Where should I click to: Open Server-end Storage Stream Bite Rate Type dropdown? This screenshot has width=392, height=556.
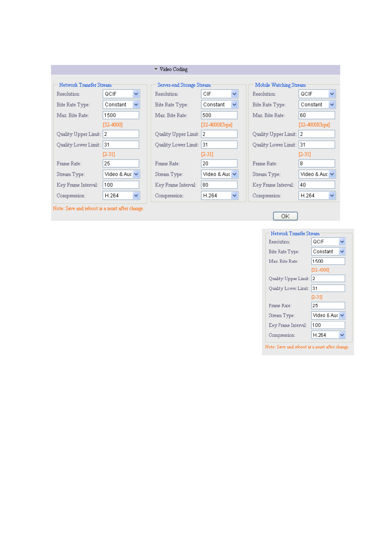click(x=220, y=105)
